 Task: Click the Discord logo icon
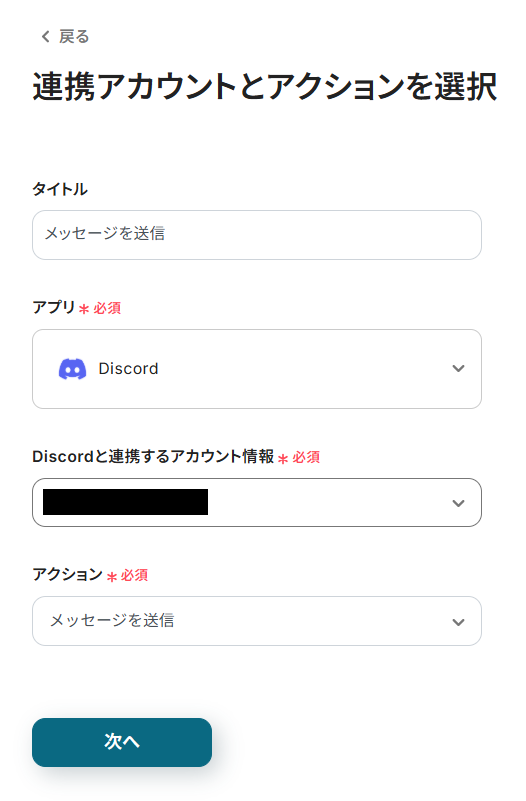pyautogui.click(x=73, y=369)
